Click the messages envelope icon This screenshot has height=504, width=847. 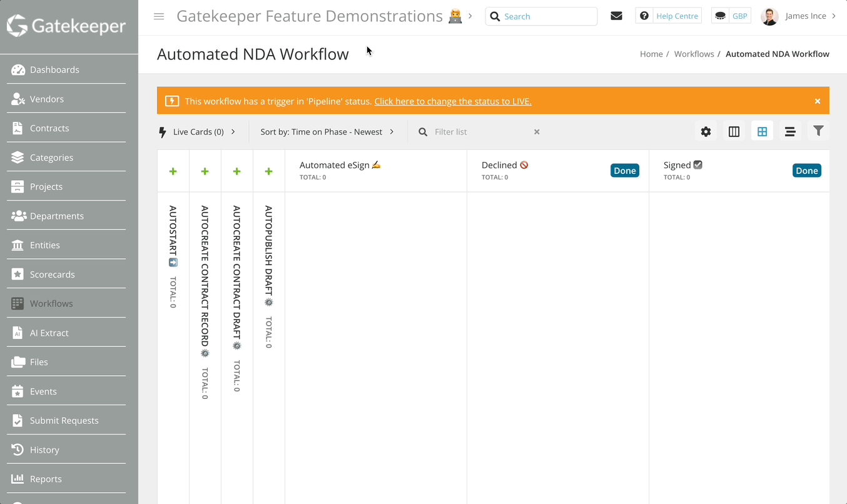tap(616, 16)
